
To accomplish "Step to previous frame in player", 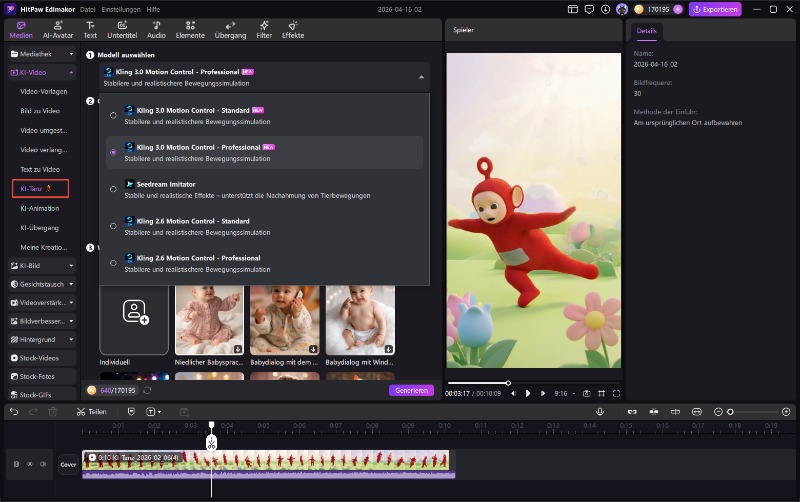I will coord(513,393).
